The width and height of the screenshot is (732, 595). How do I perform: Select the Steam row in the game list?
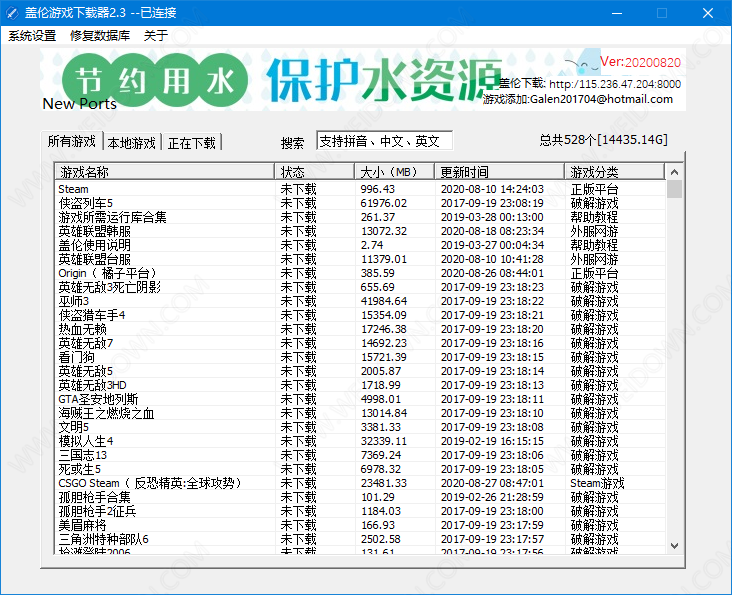coord(359,189)
